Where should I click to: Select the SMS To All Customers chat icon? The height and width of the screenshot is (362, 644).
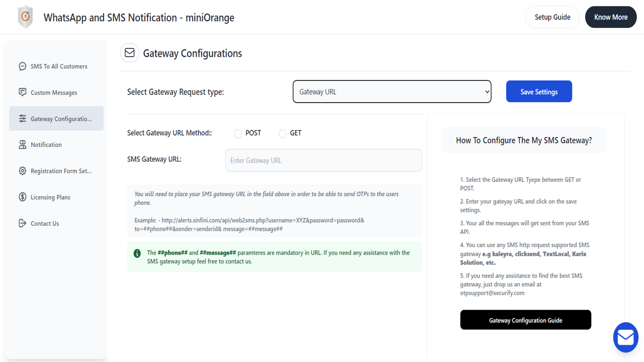[22, 66]
